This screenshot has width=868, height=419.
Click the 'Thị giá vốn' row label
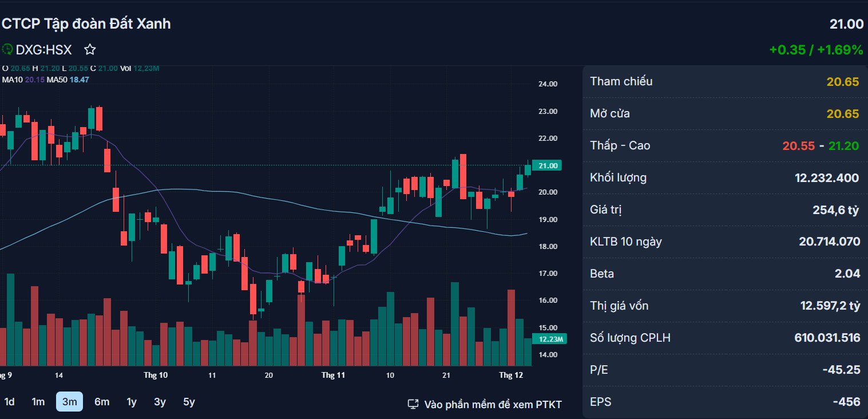point(620,306)
